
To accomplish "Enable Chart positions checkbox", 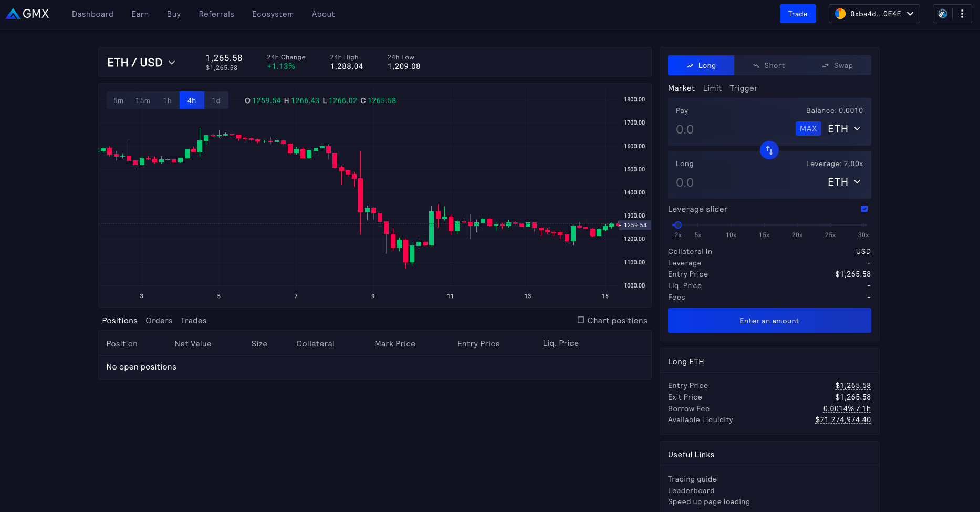I will pyautogui.click(x=581, y=320).
